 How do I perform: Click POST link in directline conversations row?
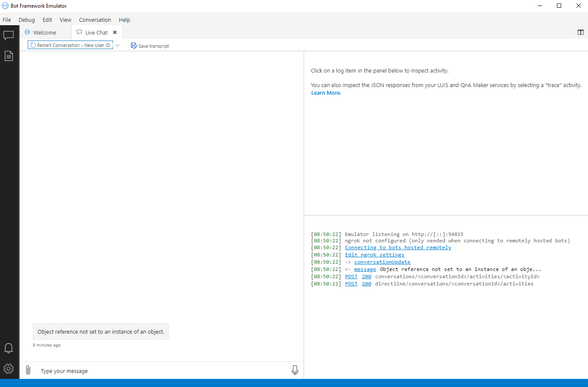[x=351, y=284]
